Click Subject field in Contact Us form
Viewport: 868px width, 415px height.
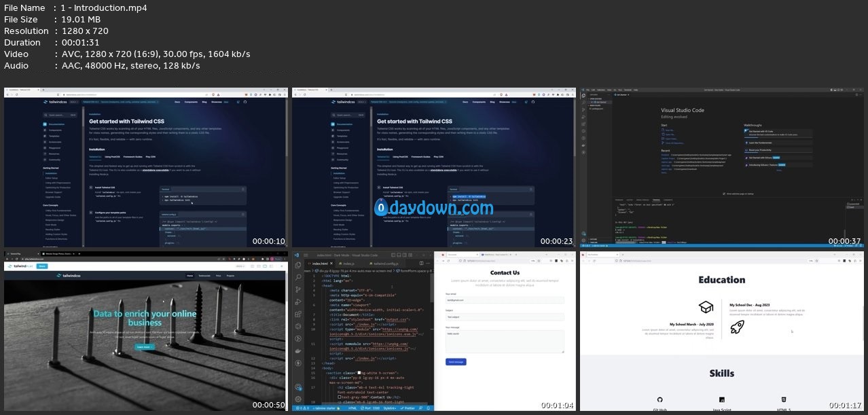[x=505, y=317]
